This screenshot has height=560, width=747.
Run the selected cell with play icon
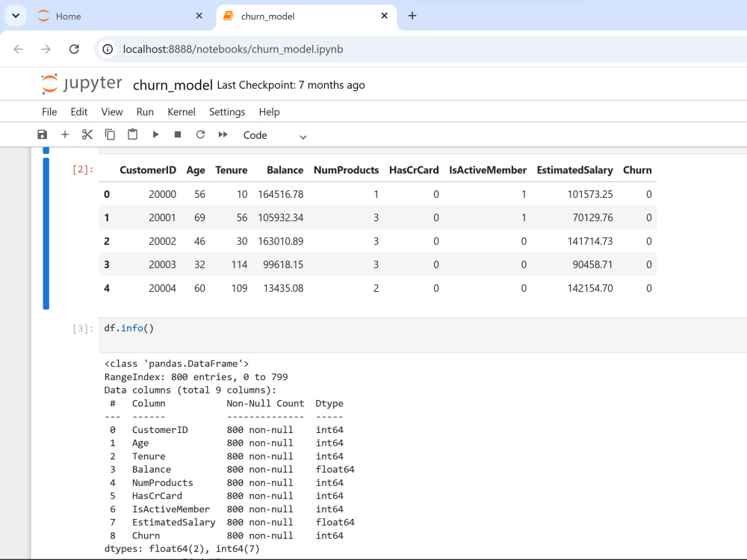(x=155, y=134)
